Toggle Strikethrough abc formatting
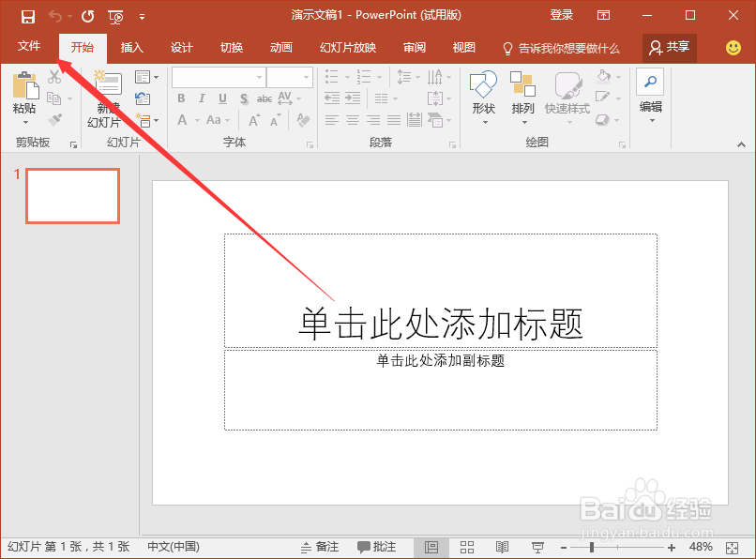The width and height of the screenshot is (756, 559). (265, 98)
